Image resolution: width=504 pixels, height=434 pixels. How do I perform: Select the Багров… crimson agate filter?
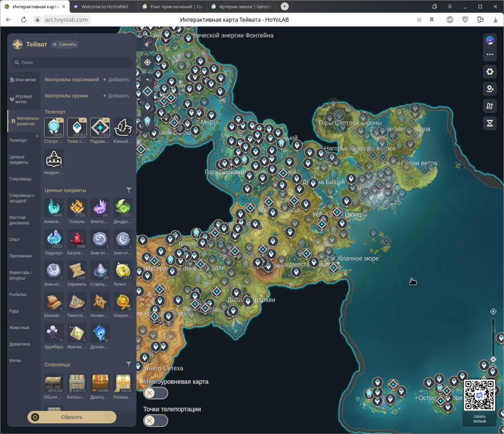[x=77, y=239]
